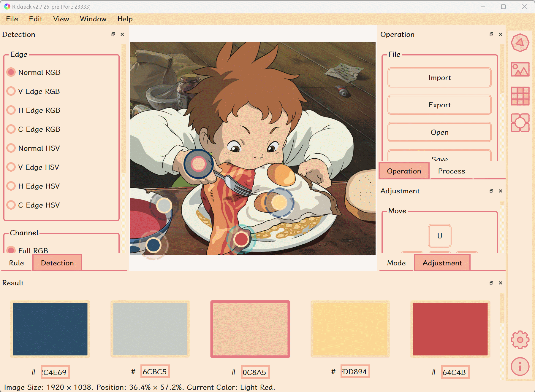Open the View menu
535x392 pixels.
[61, 19]
